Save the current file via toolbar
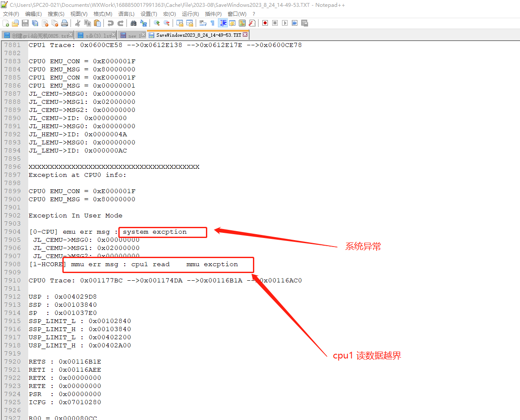 25,23
